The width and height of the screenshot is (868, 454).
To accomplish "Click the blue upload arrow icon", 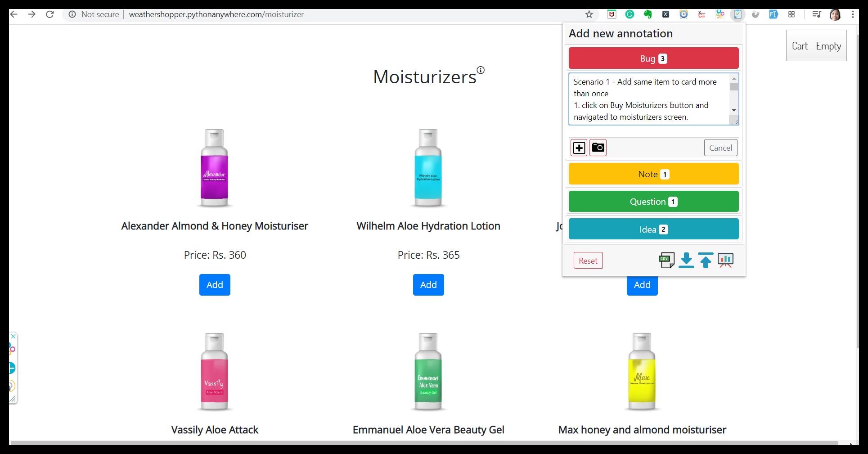I will click(x=706, y=261).
